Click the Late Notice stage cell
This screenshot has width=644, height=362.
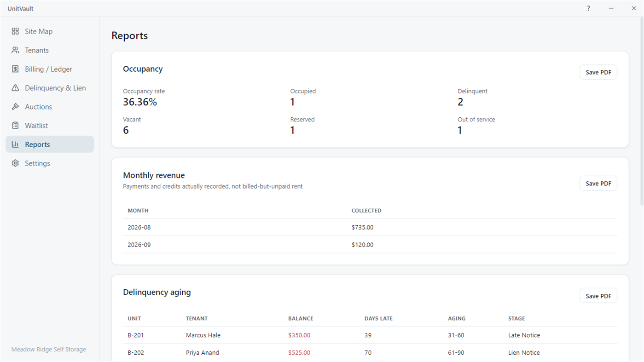coord(524,335)
